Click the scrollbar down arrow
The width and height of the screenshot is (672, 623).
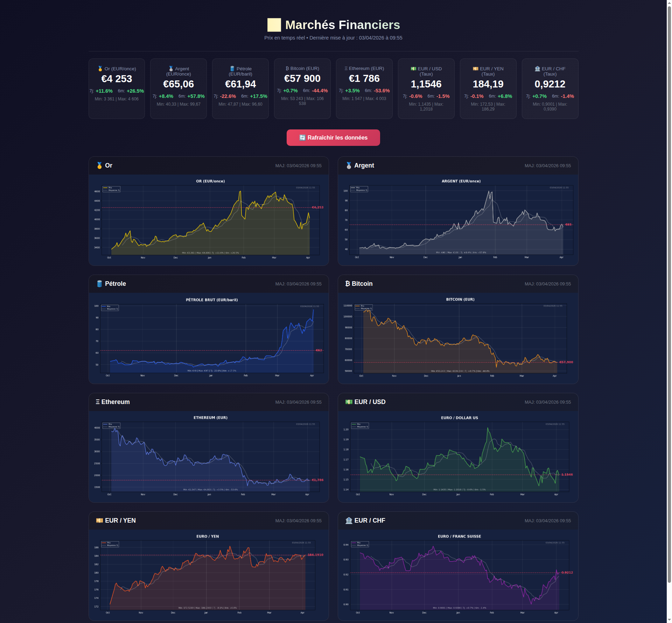point(669,620)
